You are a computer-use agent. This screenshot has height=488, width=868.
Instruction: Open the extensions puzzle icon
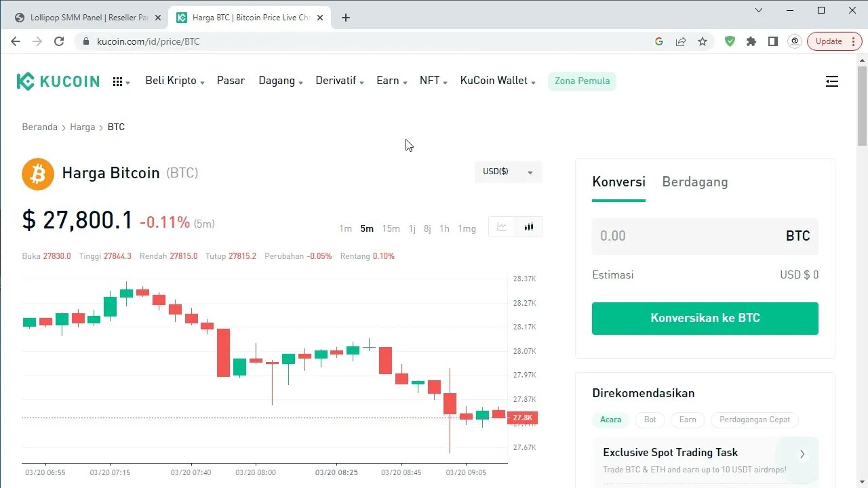click(x=751, y=41)
